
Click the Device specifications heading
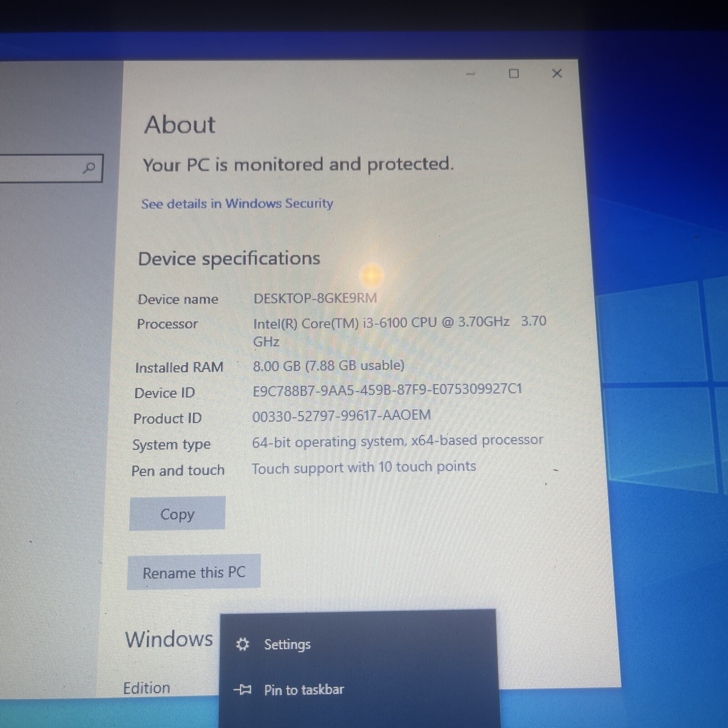coord(229,258)
